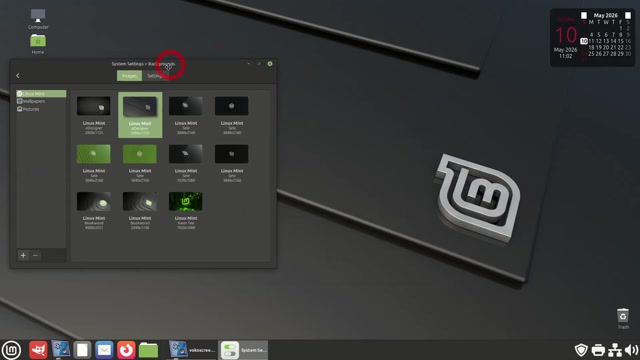Click the printer tray icon
Image resolution: width=640 pixels, height=360 pixels.
598,350
